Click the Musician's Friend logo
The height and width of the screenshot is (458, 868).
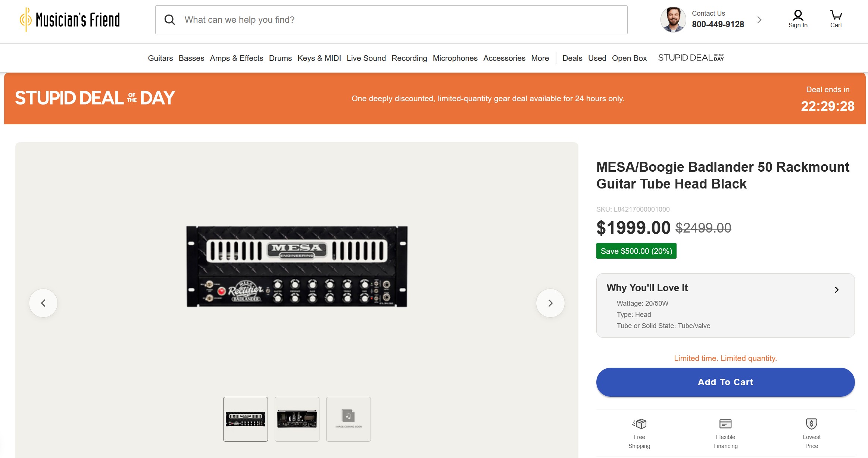70,20
